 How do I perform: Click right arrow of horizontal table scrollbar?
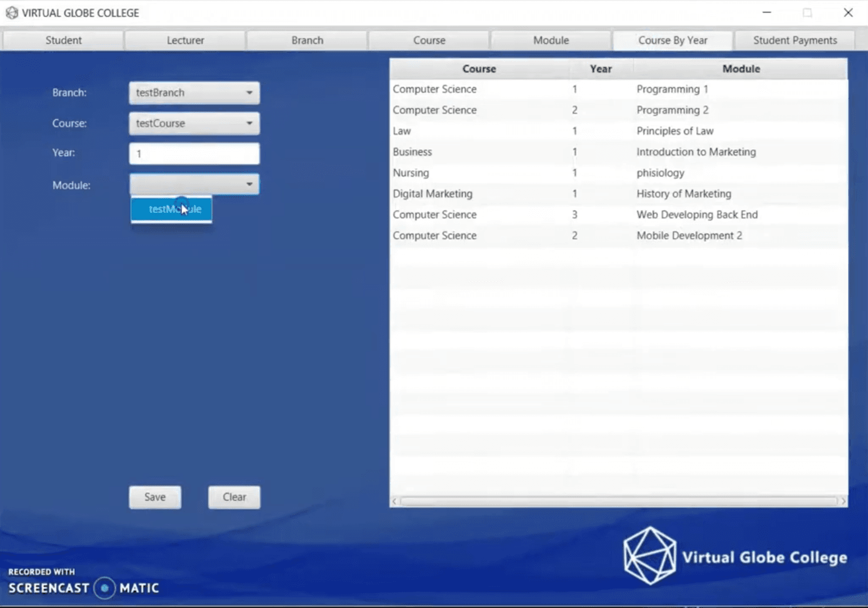click(842, 501)
